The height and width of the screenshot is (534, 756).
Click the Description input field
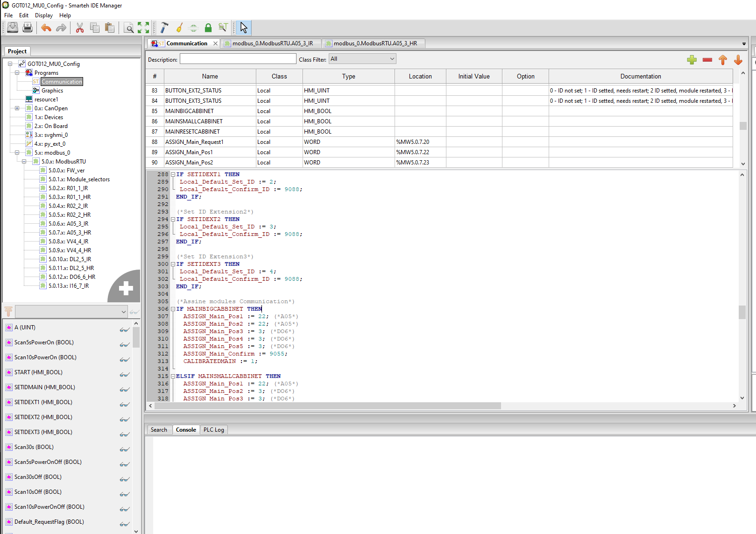(238, 59)
